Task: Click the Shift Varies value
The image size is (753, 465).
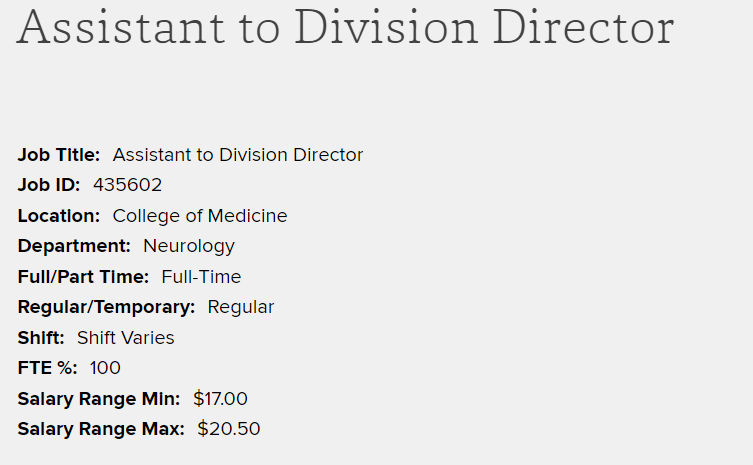Action: point(125,338)
